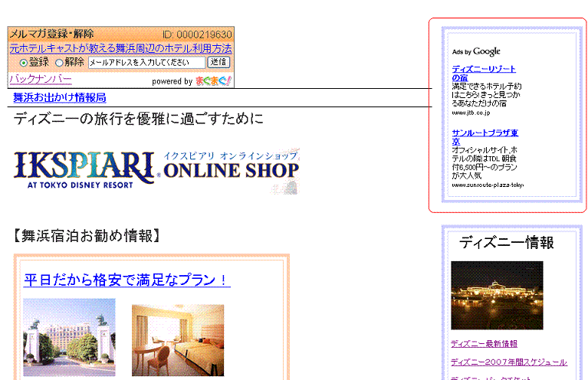588x380 pixels.
Task: Open the ディズニー最新情報 link
Action: pyautogui.click(x=485, y=344)
